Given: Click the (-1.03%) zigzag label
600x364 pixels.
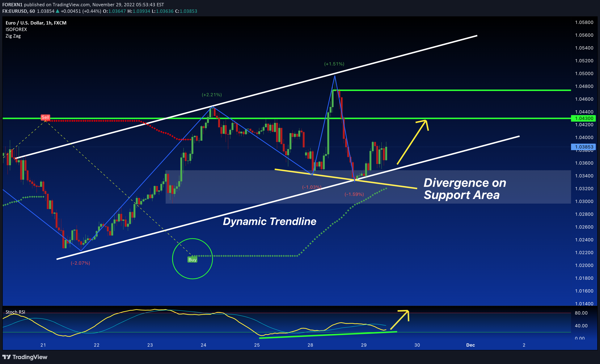Looking at the screenshot, I should (x=312, y=187).
